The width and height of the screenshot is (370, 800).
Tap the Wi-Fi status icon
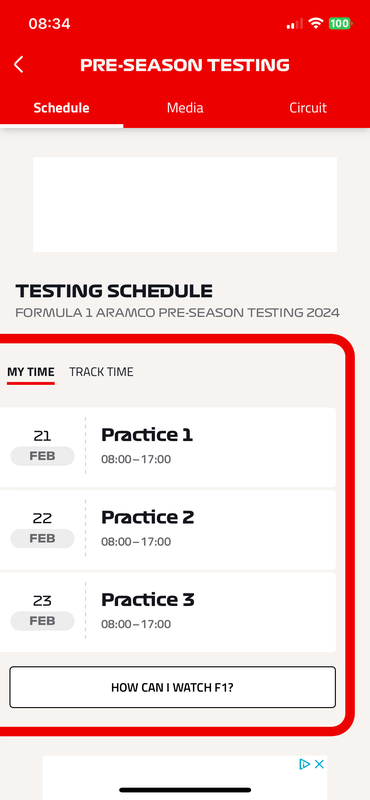pos(316,23)
